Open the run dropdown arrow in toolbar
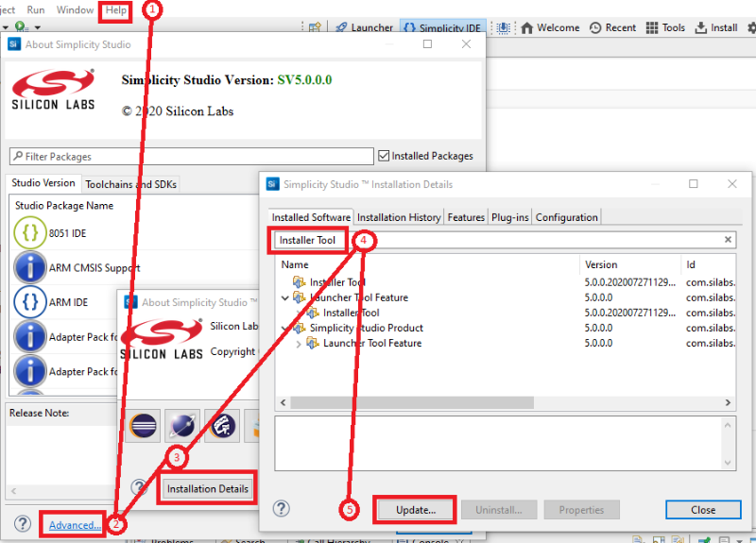The image size is (756, 543). pos(37,27)
